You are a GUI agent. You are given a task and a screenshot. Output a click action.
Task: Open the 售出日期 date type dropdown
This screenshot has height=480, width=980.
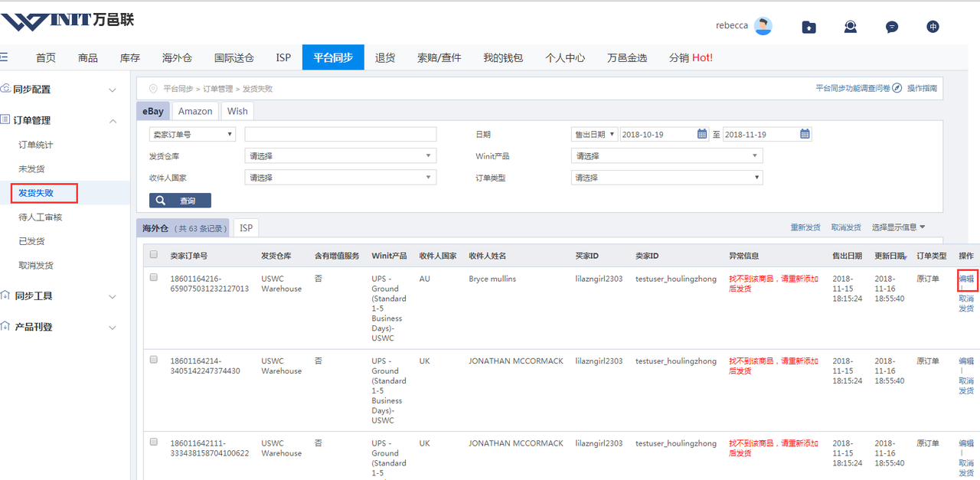[x=594, y=134]
